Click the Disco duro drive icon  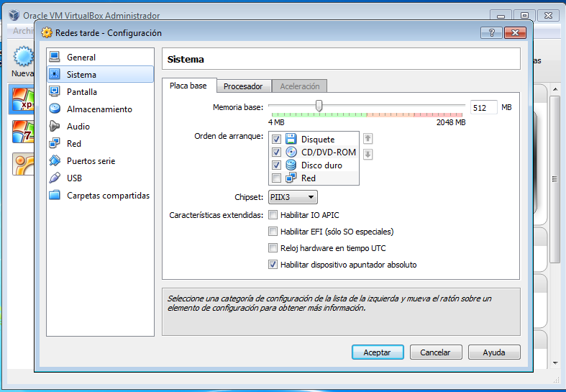[291, 165]
